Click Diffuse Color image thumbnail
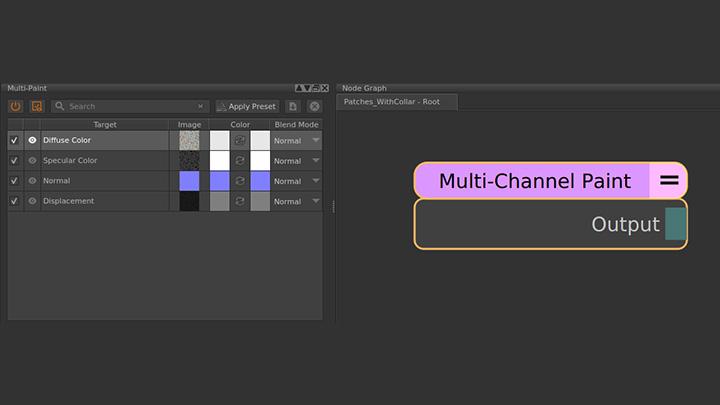The width and height of the screenshot is (720, 405). point(189,141)
